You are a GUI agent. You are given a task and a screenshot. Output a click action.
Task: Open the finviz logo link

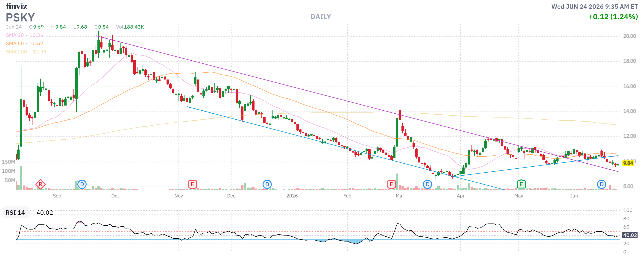point(17,6)
